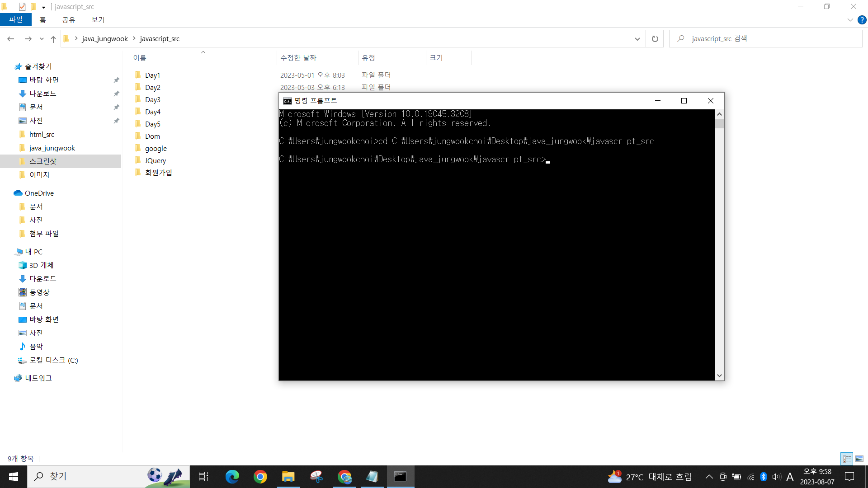Open the Help question mark icon
868x488 pixels.
[x=862, y=20]
